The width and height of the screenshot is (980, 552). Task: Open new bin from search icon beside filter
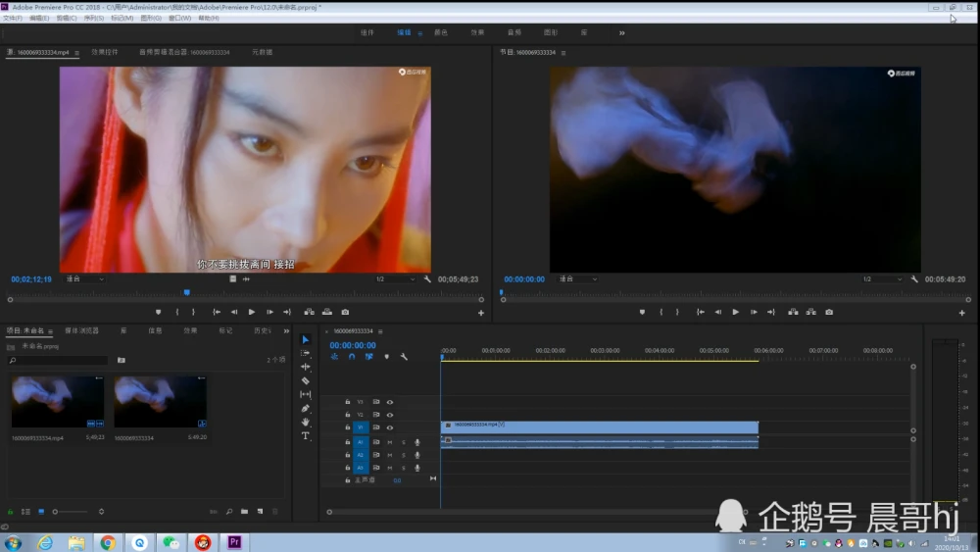coord(122,360)
